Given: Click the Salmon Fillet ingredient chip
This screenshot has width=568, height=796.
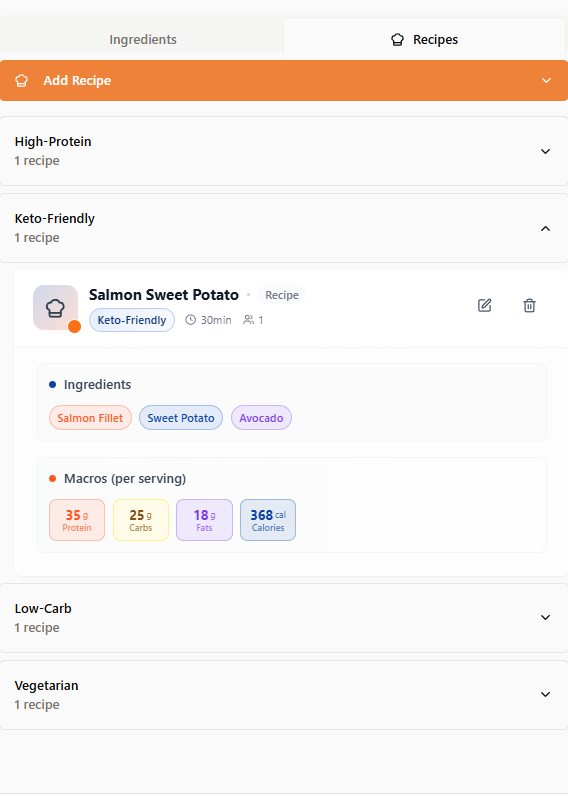Looking at the screenshot, I should [x=90, y=418].
